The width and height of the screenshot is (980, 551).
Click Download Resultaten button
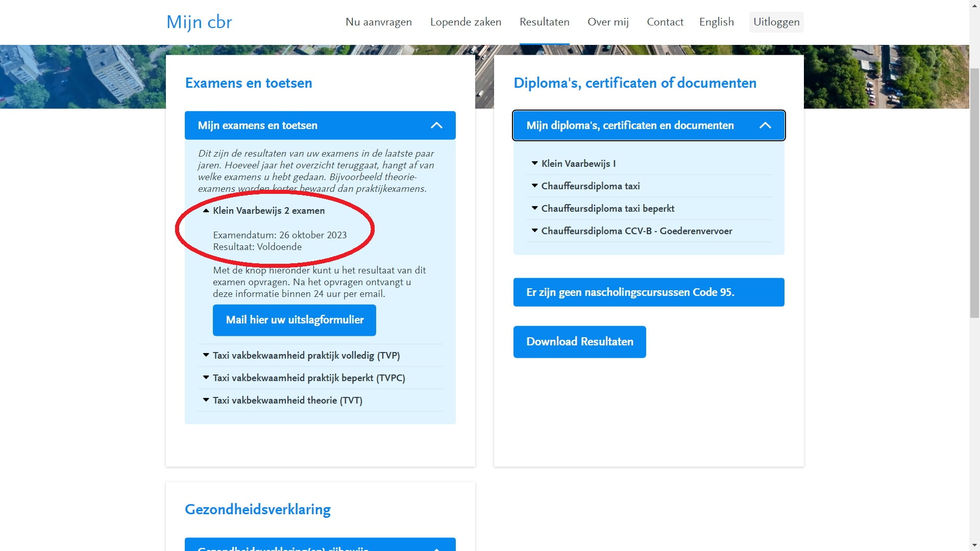click(x=579, y=342)
